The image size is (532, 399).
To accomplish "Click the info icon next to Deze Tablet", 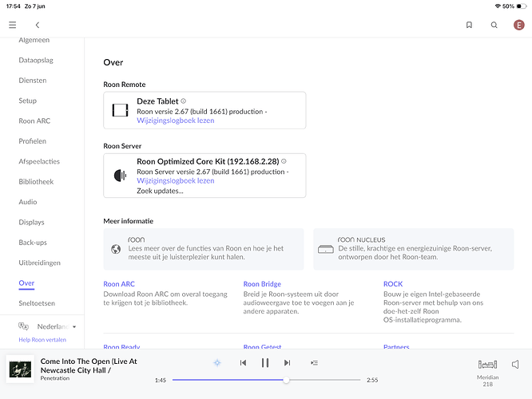I will coord(183,101).
